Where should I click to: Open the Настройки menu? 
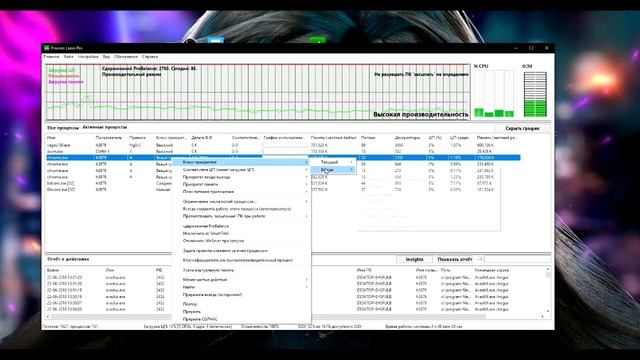point(88,57)
